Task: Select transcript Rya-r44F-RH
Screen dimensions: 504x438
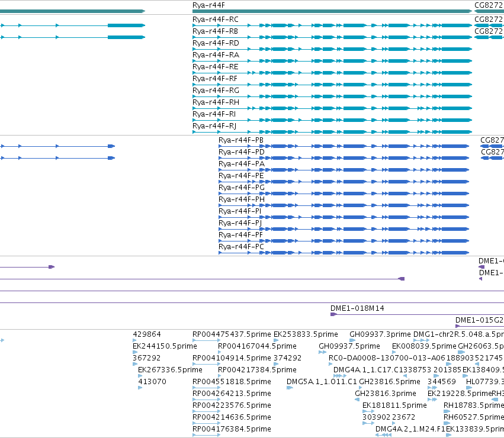Action: point(216,102)
